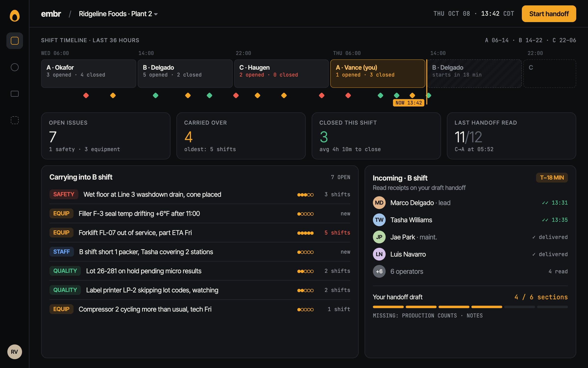This screenshot has height=368, width=588.
Task: Click the NOW 13:42 timeline marker
Action: click(x=408, y=103)
